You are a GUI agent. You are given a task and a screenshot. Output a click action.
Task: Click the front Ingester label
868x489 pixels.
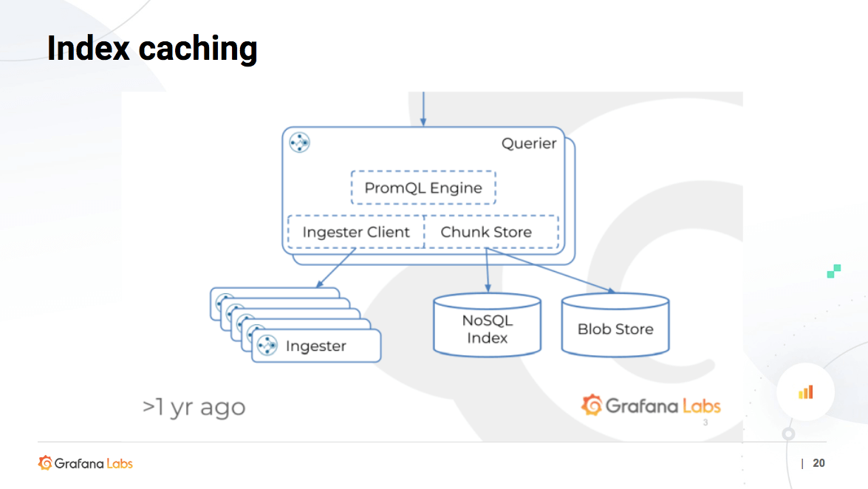click(315, 346)
